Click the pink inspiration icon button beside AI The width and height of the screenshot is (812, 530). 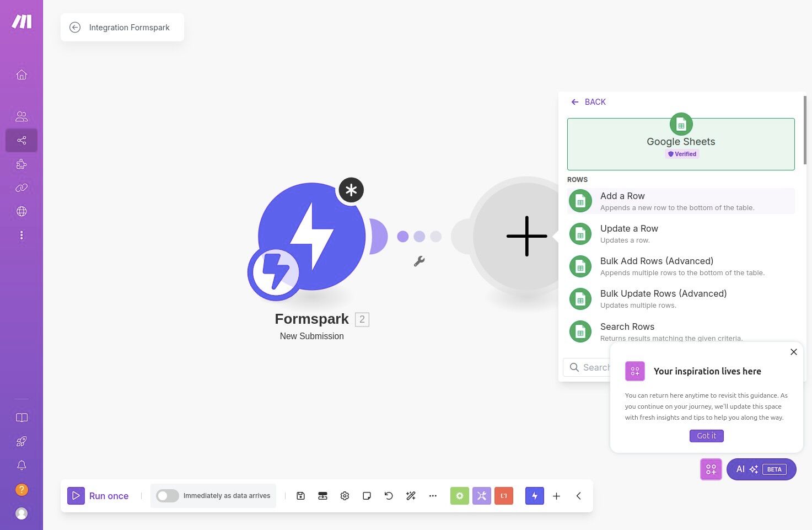(711, 469)
